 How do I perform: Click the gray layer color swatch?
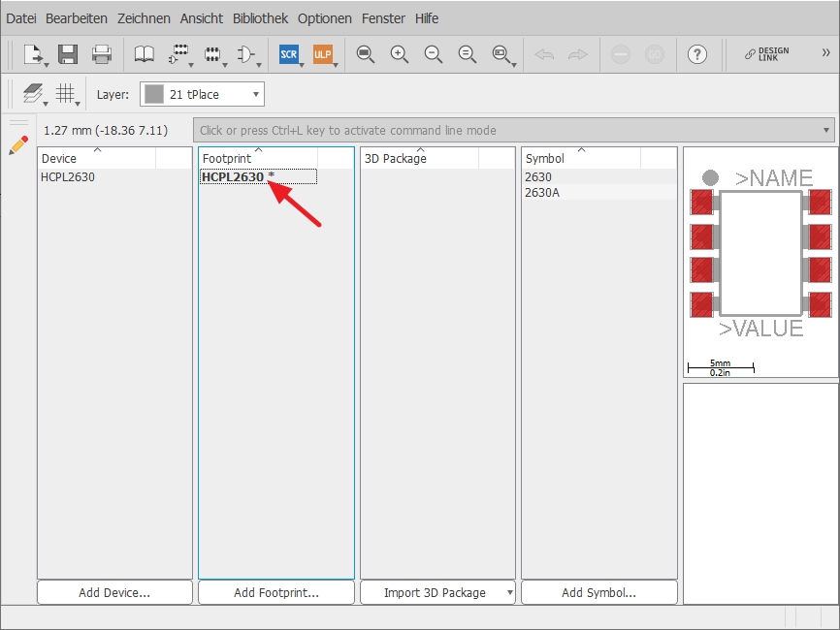click(x=154, y=94)
